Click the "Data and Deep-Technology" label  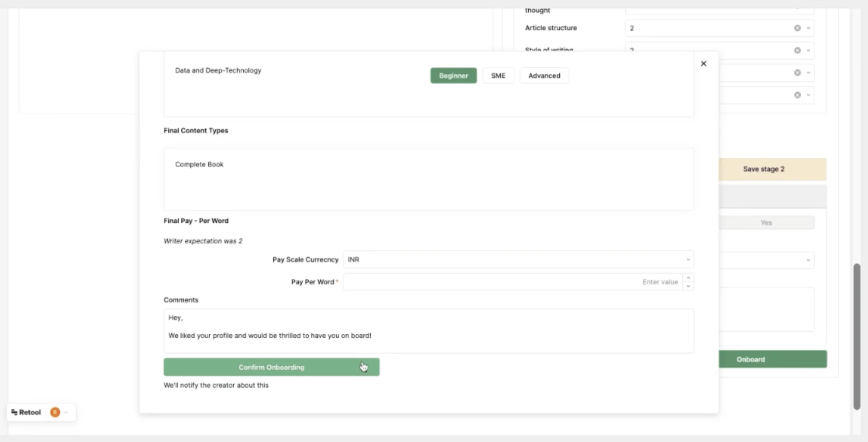[218, 70]
